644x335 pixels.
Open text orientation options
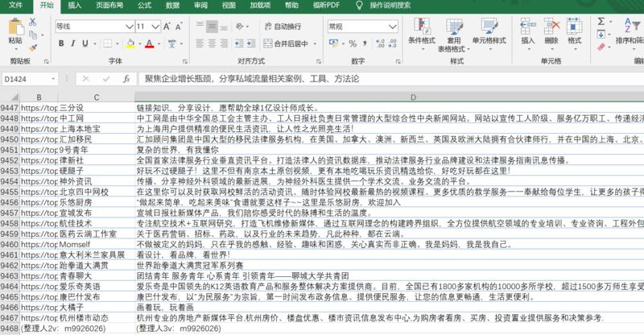pos(240,27)
